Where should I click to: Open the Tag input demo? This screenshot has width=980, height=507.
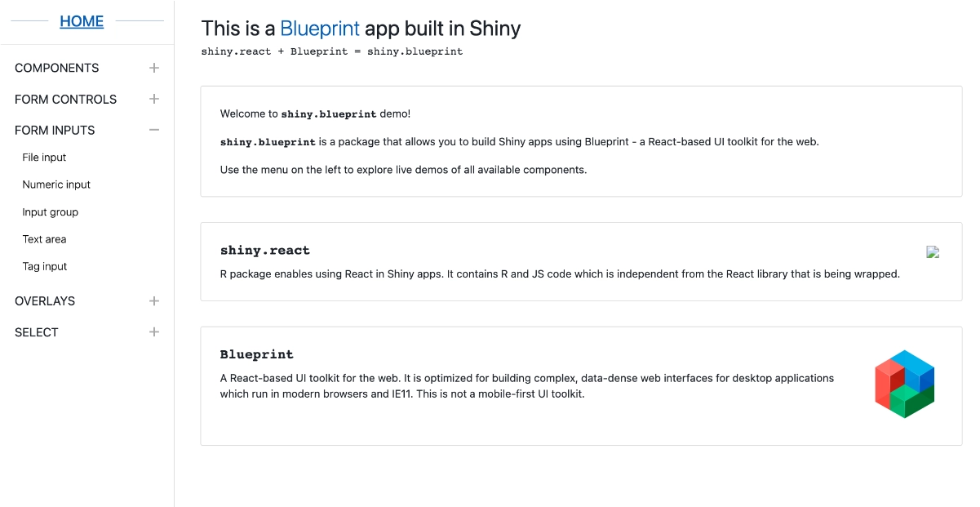(45, 266)
